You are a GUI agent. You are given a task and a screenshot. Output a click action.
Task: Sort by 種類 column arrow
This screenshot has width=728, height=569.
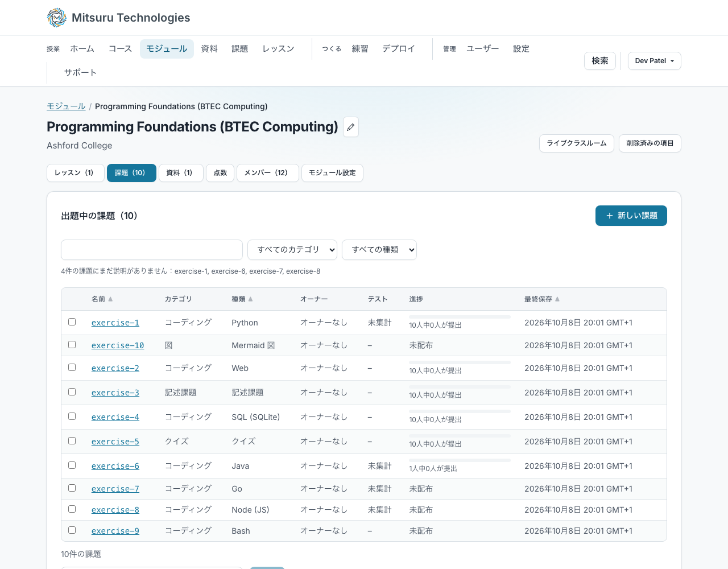(250, 299)
